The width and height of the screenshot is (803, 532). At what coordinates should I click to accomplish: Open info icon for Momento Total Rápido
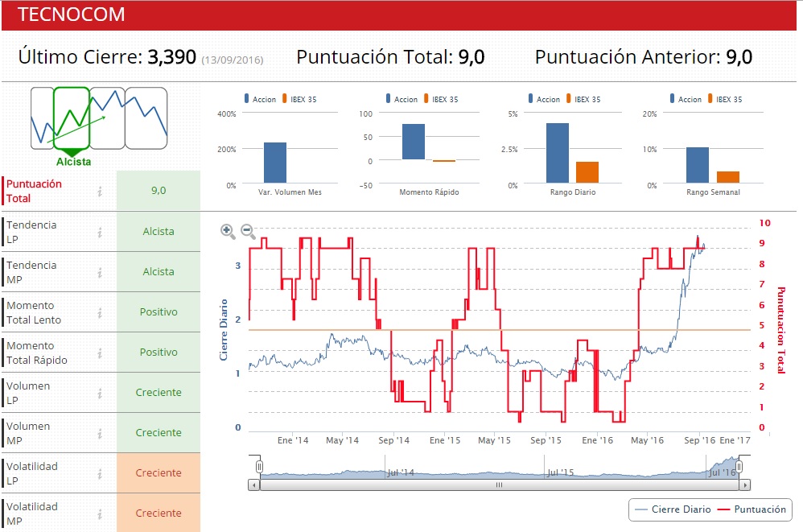pos(100,353)
